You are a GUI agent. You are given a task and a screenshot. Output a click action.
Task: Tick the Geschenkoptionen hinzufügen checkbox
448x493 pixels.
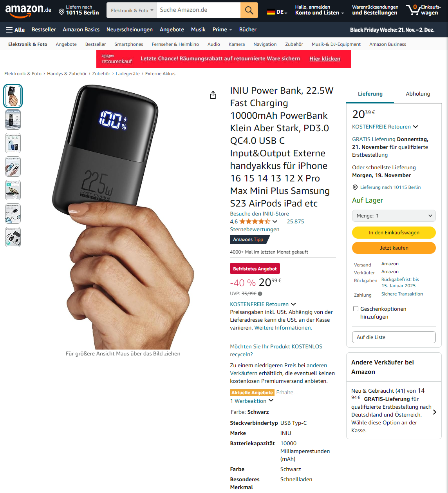click(x=356, y=309)
